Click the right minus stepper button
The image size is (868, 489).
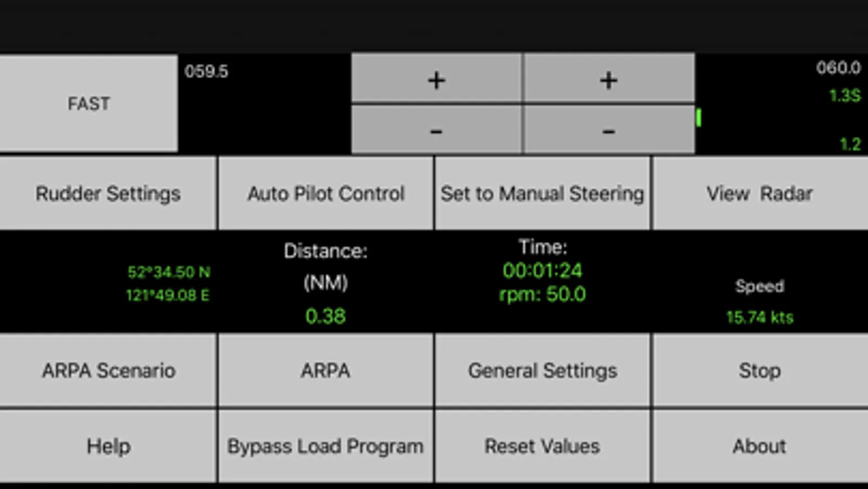pos(609,129)
